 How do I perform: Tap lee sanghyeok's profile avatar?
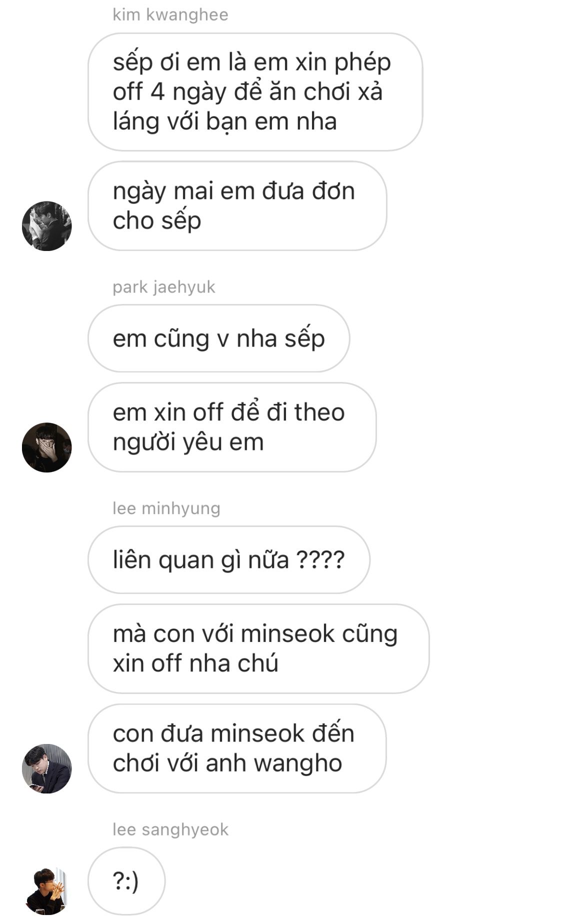point(47,891)
